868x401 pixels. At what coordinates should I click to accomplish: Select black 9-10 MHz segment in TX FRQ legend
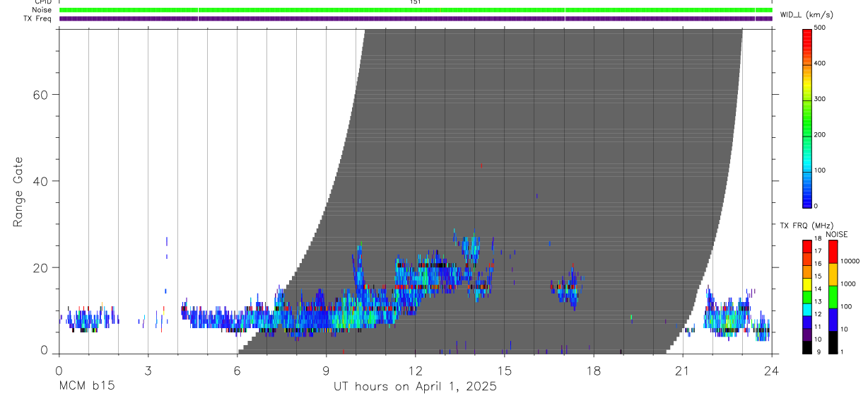(807, 347)
